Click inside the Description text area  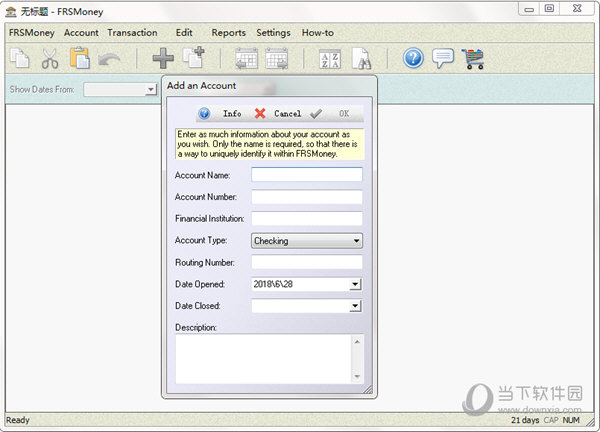pos(264,359)
